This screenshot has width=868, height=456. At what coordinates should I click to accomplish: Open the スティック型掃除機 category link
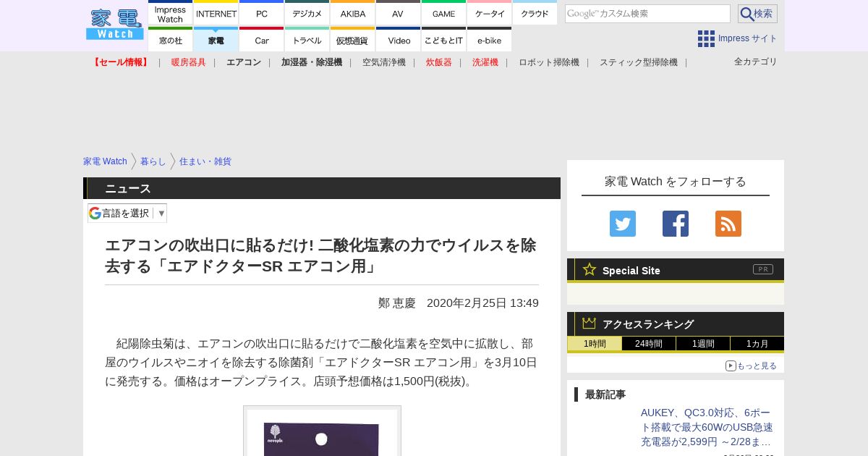[639, 62]
